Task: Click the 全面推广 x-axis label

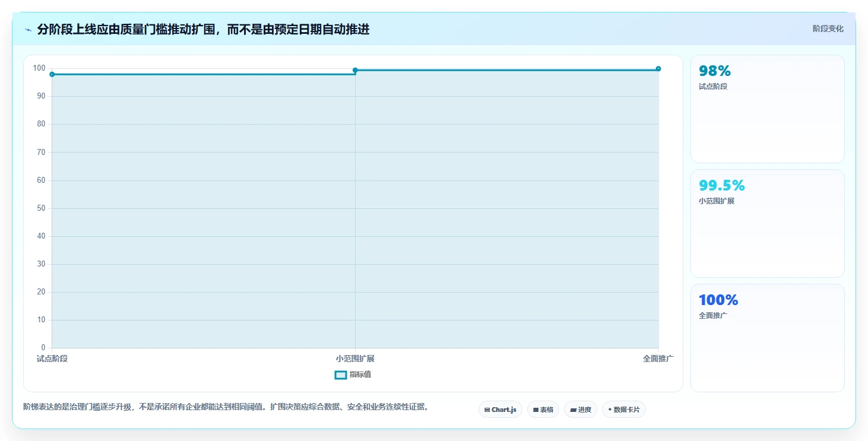Action: pos(658,358)
